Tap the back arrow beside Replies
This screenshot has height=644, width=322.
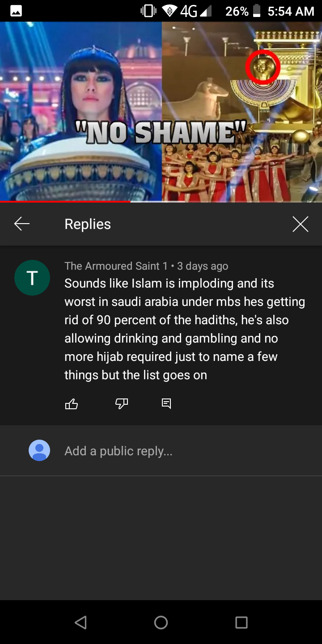[x=21, y=224]
